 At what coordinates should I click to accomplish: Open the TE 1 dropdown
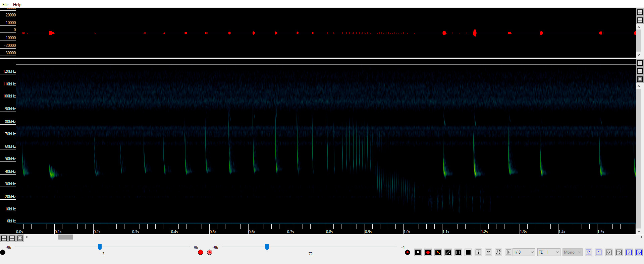tap(549, 252)
